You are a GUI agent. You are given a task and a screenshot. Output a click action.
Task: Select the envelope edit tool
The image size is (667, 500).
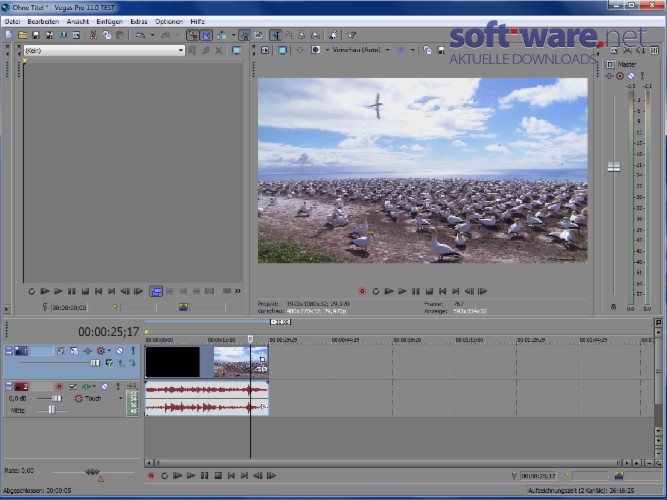(x=289, y=35)
